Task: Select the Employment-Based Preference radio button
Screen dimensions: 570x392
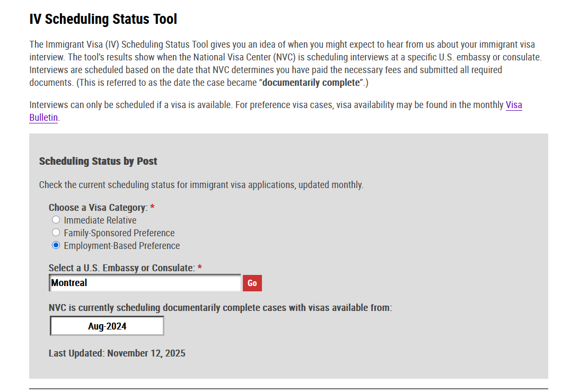Action: click(x=56, y=245)
